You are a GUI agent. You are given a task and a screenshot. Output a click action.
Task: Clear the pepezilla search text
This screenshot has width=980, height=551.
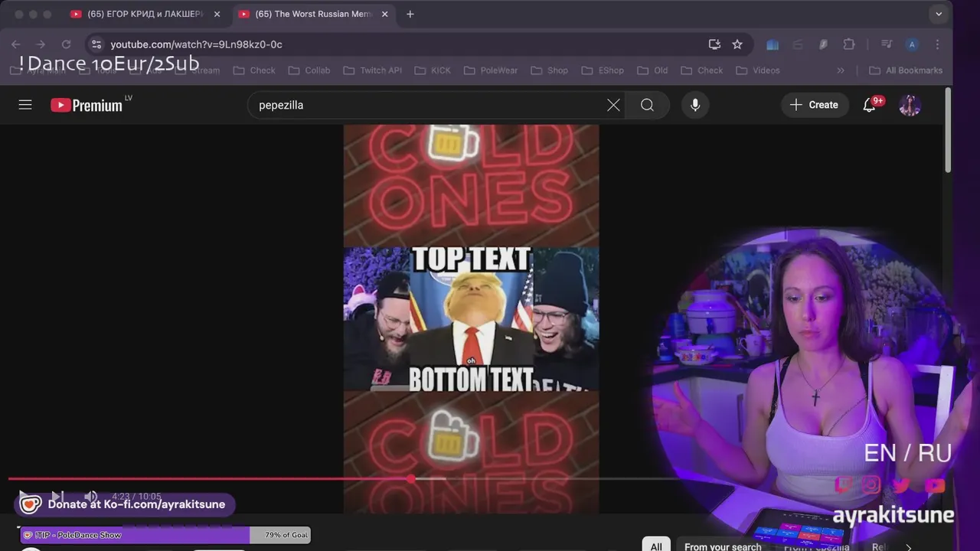[x=613, y=105]
